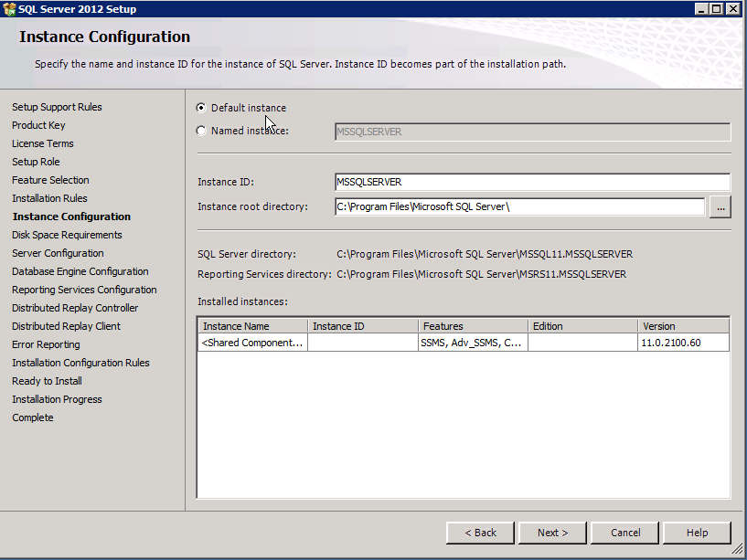
Task: Focus the Instance ID text field
Action: (533, 182)
